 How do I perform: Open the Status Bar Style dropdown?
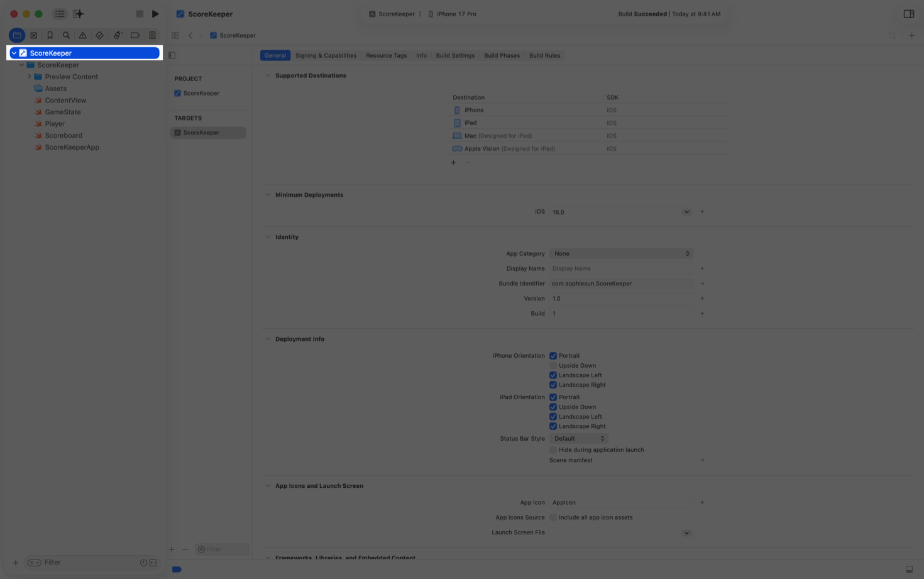(x=578, y=439)
